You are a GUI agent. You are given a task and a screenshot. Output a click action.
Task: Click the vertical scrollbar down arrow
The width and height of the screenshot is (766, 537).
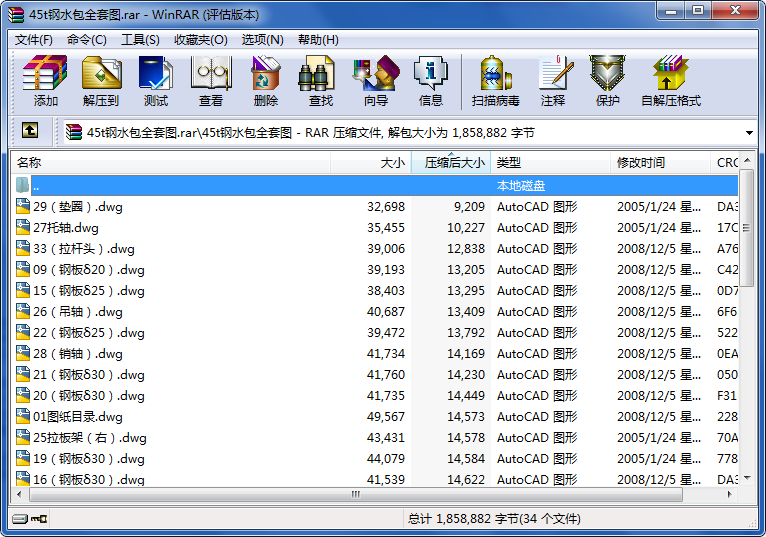point(747,478)
